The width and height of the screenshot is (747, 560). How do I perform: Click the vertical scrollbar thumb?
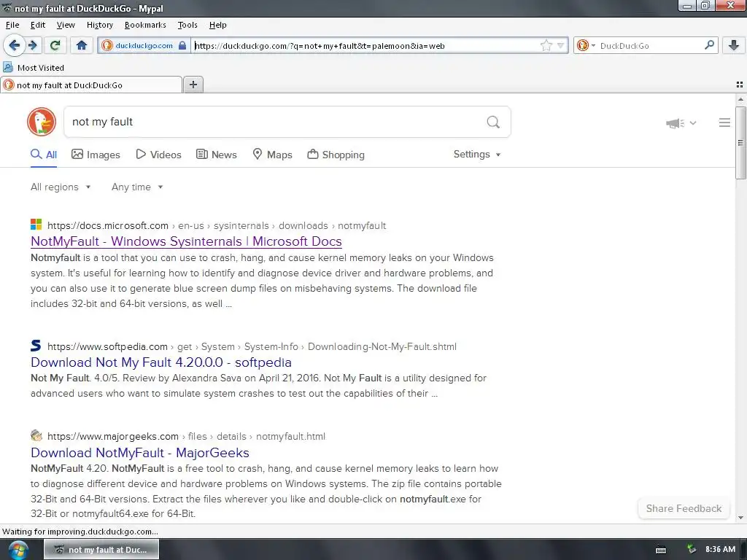point(740,143)
